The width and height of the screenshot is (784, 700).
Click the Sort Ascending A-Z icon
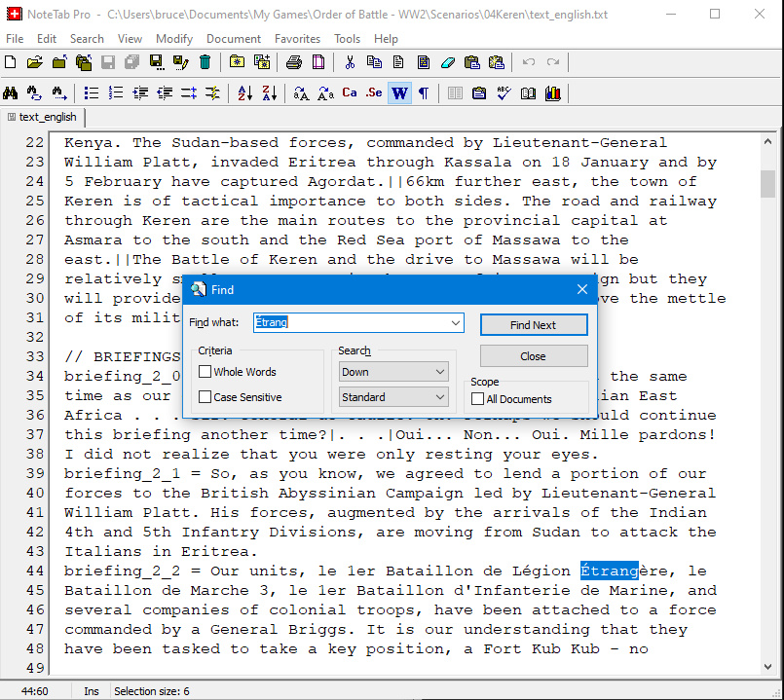point(244,93)
